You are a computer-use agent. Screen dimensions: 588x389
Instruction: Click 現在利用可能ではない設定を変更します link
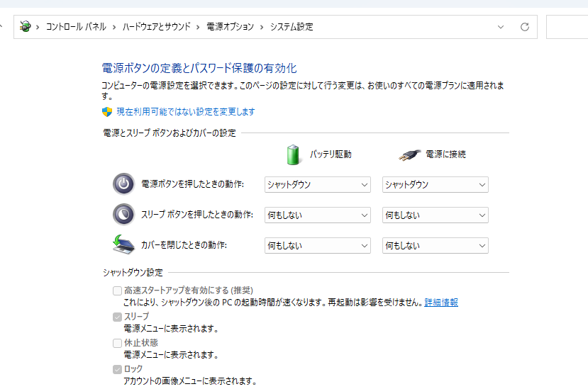tap(186, 112)
